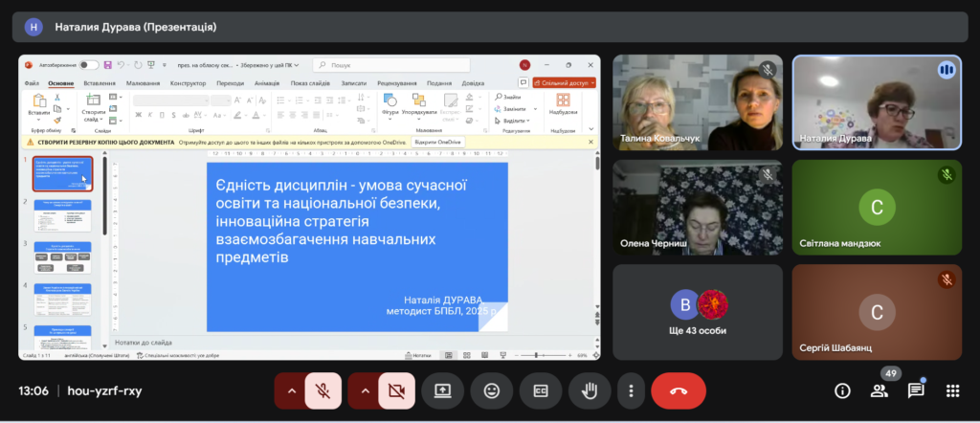Open the emoji reactions button
The width and height of the screenshot is (980, 423).
point(492,390)
